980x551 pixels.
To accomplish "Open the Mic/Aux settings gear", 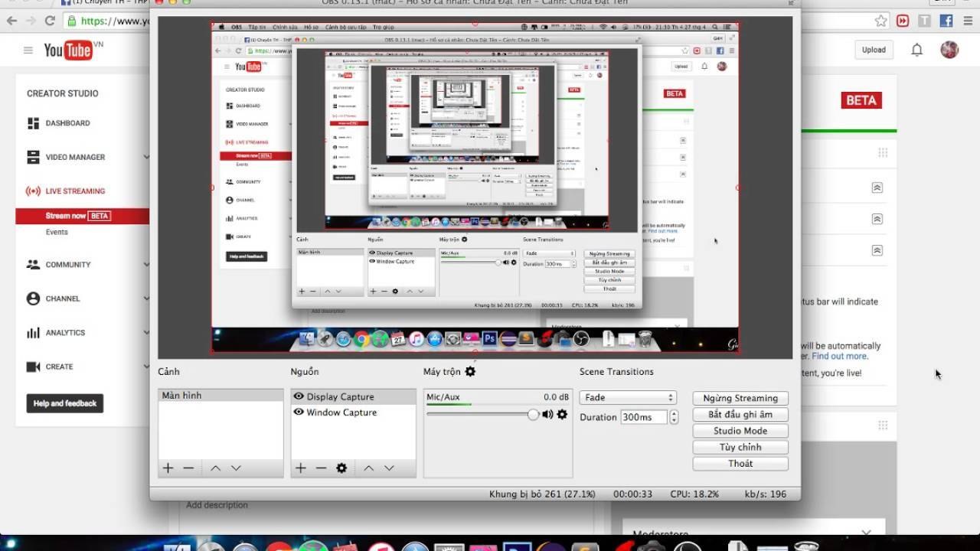I will click(562, 414).
